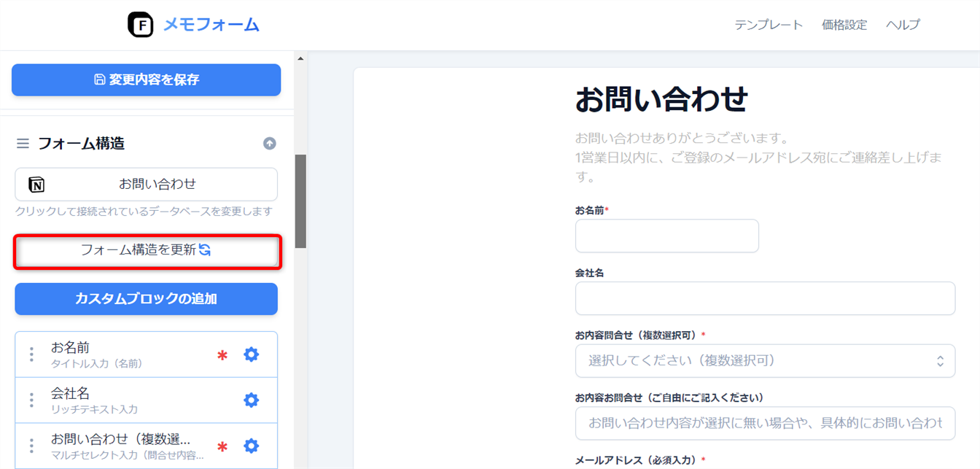Grab the drag handle of お名前 block
The width and height of the screenshot is (980, 469).
[31, 354]
